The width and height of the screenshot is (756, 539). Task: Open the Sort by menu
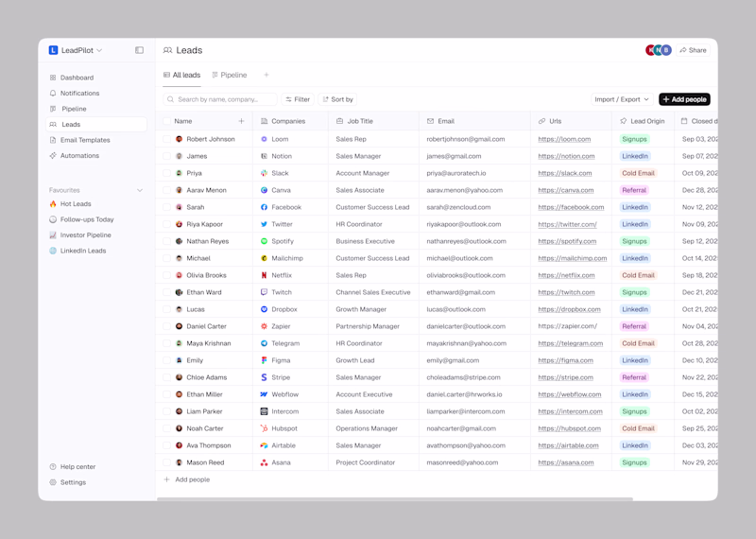(337, 99)
